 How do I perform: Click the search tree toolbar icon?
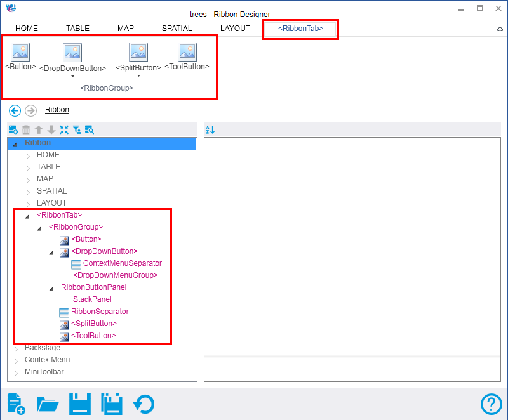[90, 130]
